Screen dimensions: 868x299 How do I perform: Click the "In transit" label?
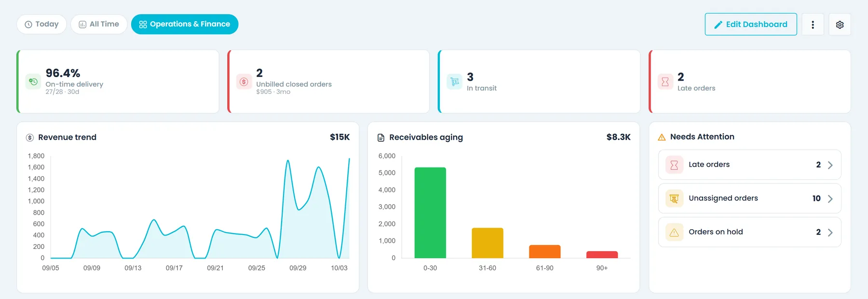point(481,88)
